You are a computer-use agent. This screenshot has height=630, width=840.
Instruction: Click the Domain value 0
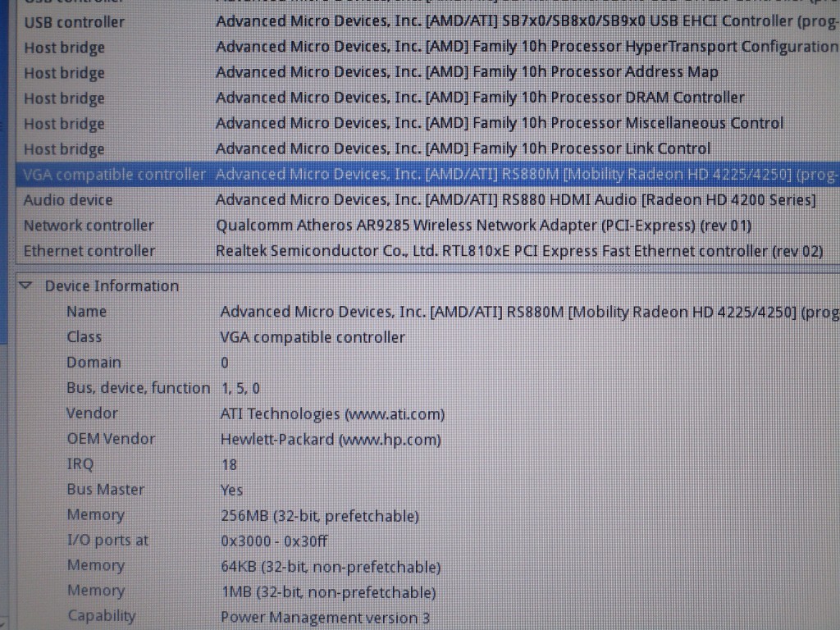pyautogui.click(x=225, y=363)
